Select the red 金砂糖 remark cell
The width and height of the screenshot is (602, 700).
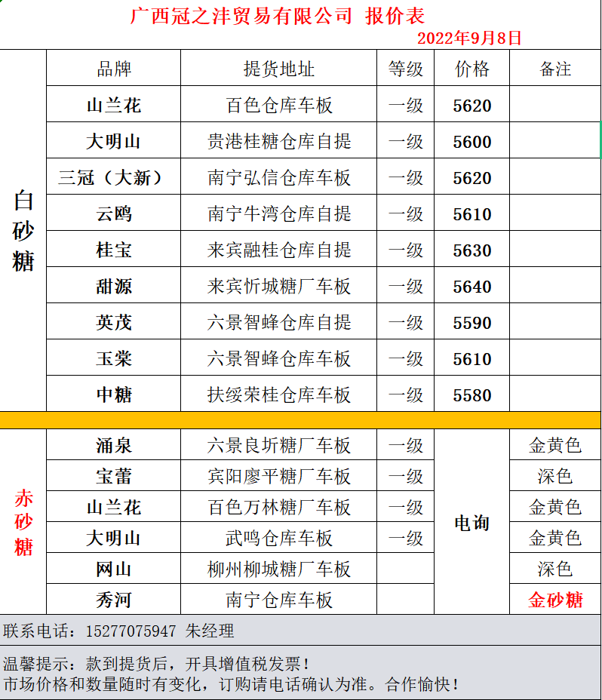tap(555, 600)
